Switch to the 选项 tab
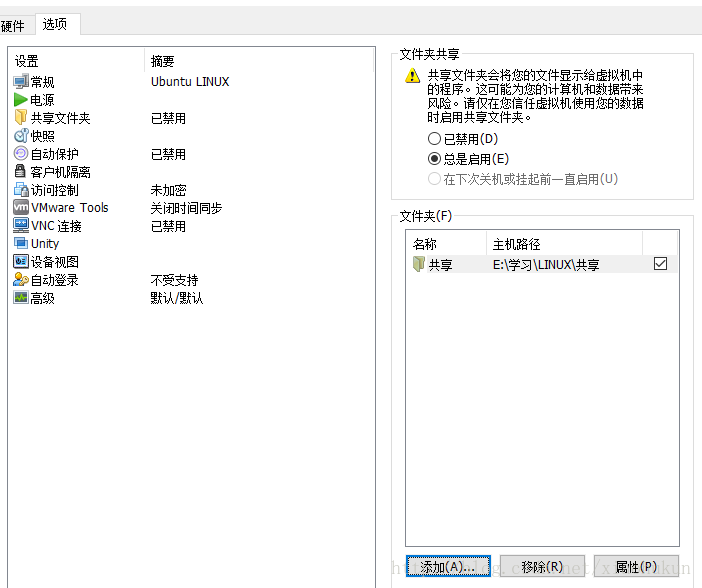The height and width of the screenshot is (588, 702). (x=56, y=24)
